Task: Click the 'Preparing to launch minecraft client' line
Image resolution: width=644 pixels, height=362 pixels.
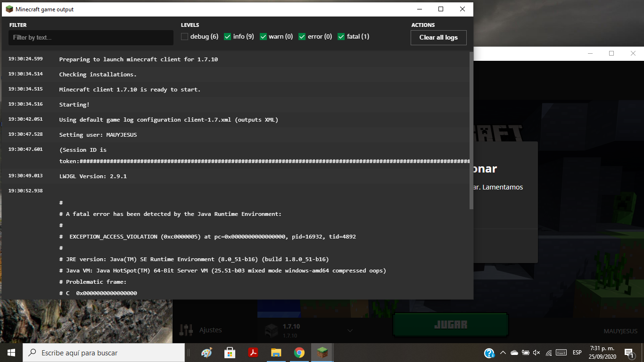Action: 139,59
